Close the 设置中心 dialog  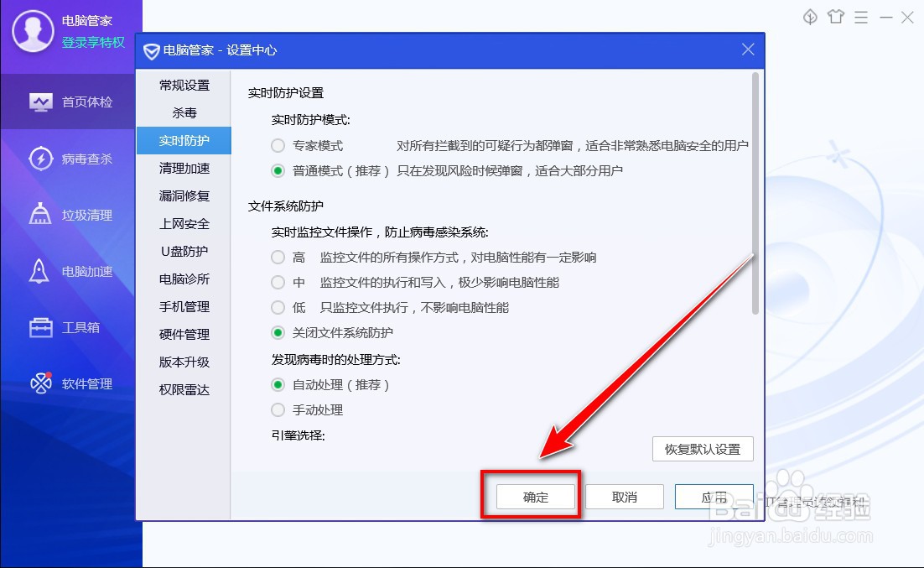pyautogui.click(x=748, y=50)
